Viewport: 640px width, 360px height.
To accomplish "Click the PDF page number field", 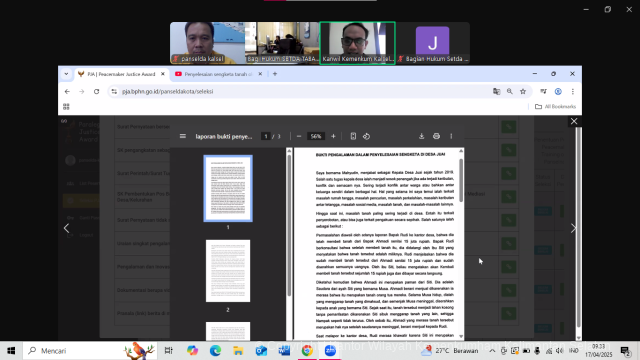I will click(266, 136).
